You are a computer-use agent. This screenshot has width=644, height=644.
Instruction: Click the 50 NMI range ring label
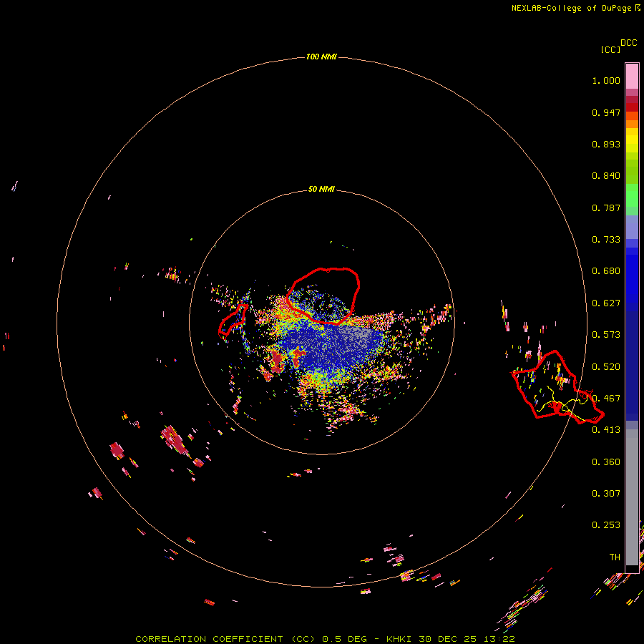coord(321,189)
